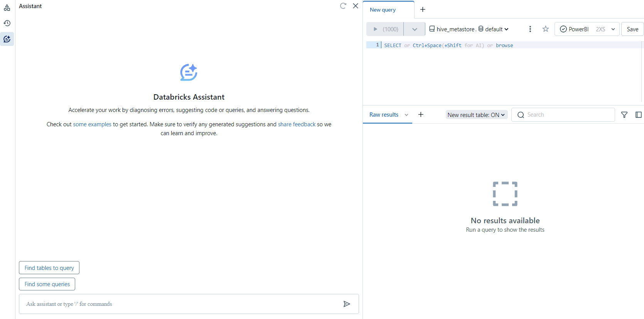Open the 'some examples' link
The width and height of the screenshot is (644, 319).
click(x=92, y=124)
